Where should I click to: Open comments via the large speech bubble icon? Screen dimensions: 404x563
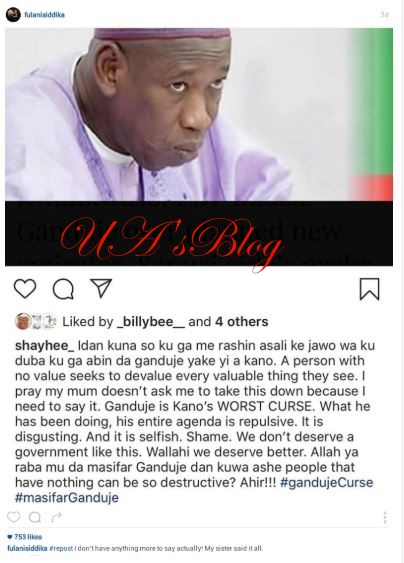point(63,289)
